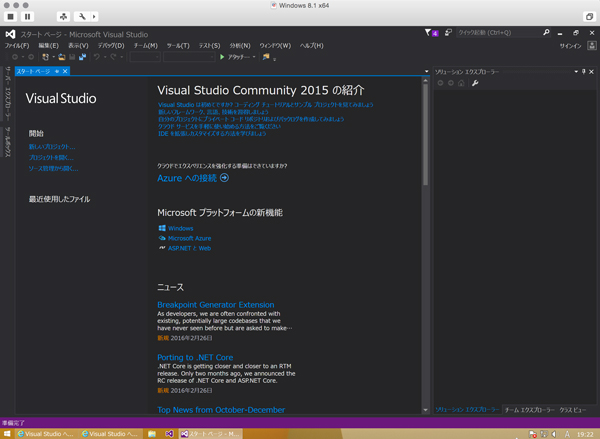The image size is (600, 439).
Task: Click the Undo toolbar icon
Action: (x=97, y=57)
